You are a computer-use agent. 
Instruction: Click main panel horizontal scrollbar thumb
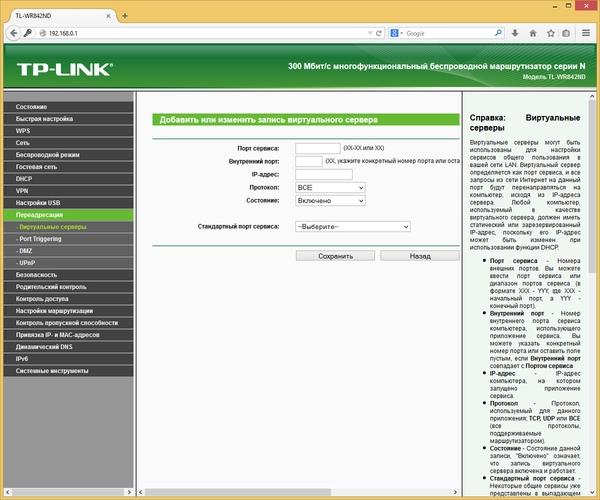pos(238,492)
